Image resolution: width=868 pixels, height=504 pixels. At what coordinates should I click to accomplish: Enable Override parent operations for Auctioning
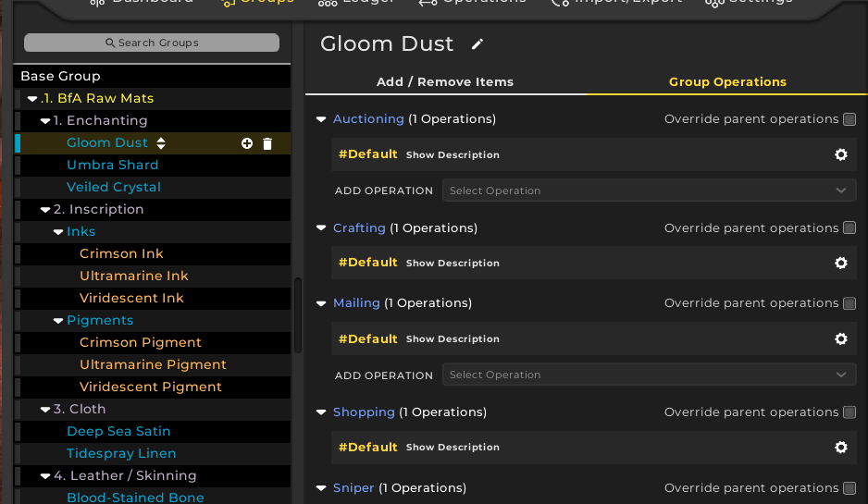849,119
